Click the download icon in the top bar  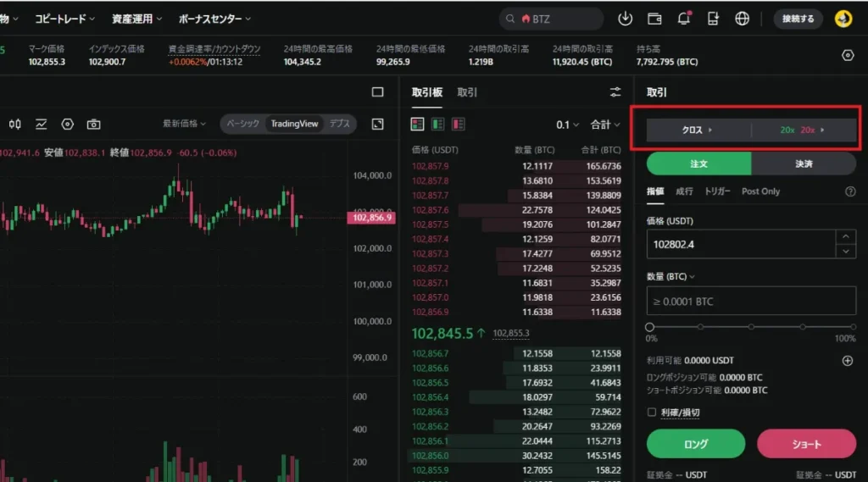626,19
